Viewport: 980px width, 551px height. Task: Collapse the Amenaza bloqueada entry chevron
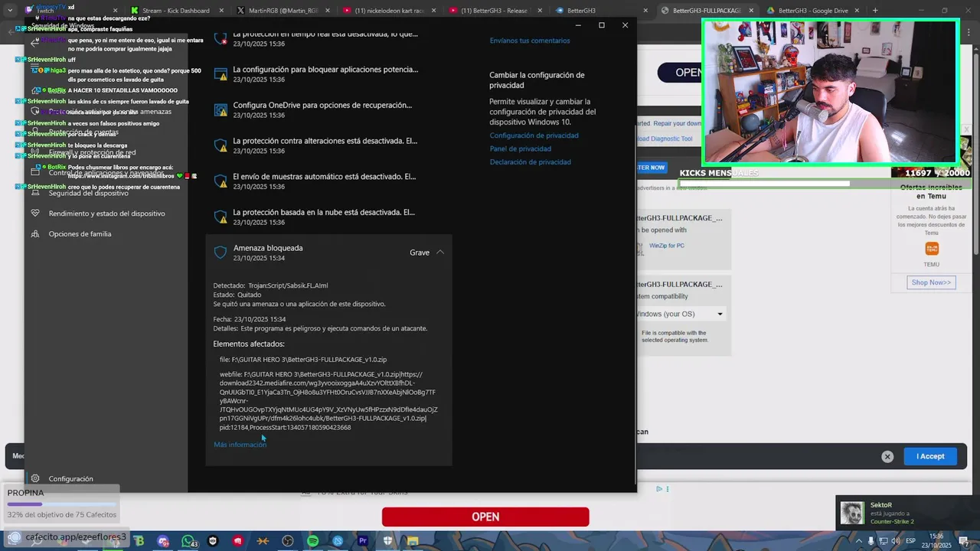point(440,253)
